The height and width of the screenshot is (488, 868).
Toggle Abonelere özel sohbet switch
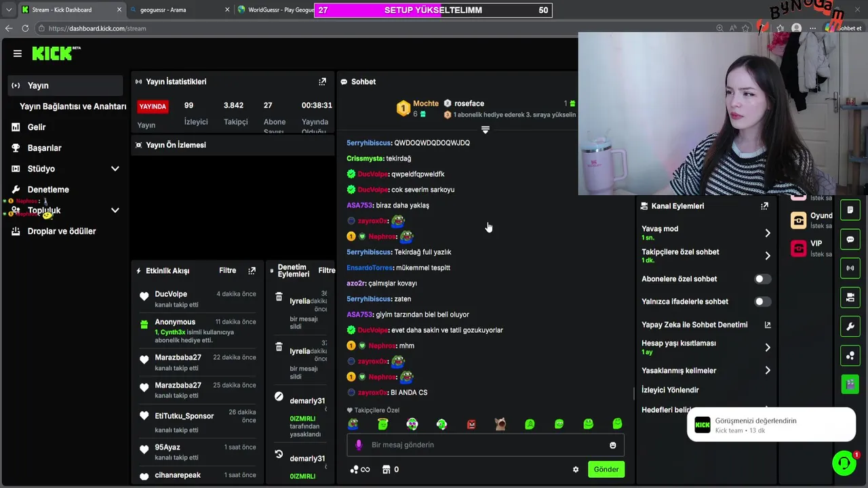[x=763, y=279]
